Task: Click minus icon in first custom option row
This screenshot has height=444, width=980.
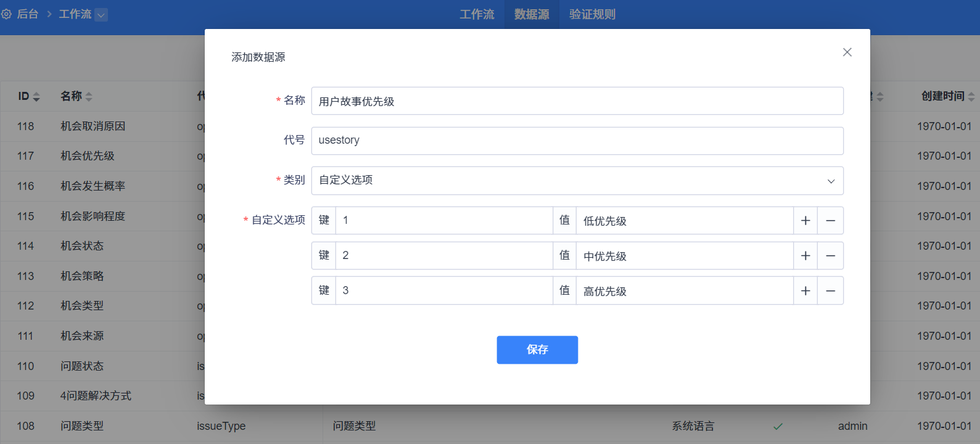Action: (x=831, y=221)
